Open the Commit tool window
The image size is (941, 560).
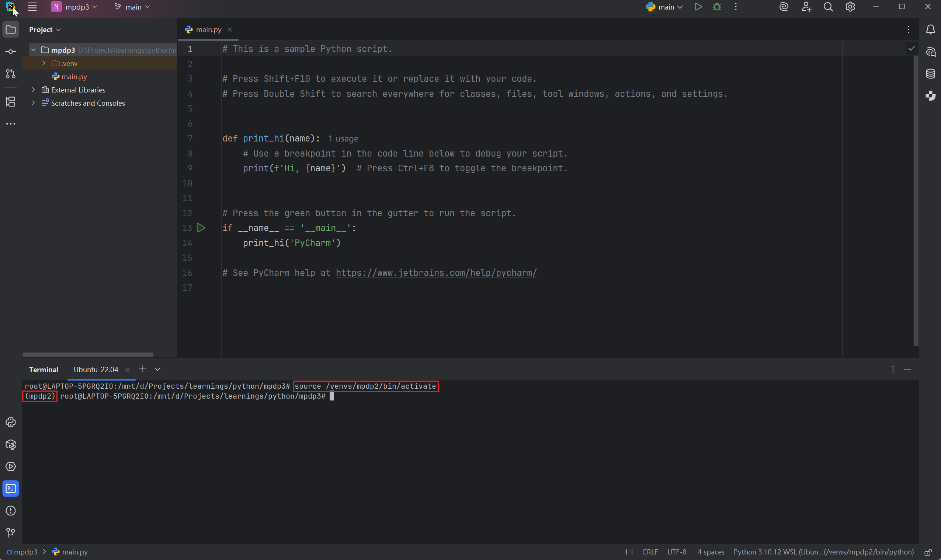pos(11,52)
